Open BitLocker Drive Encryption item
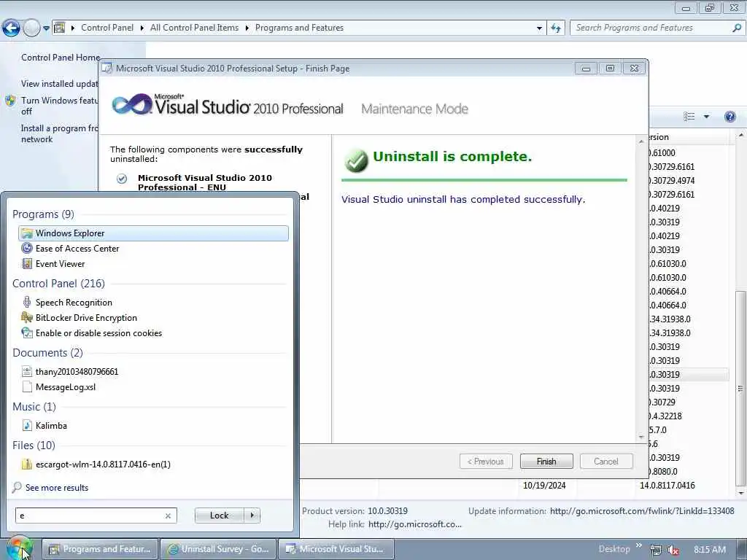The height and width of the screenshot is (560, 747). click(x=86, y=318)
